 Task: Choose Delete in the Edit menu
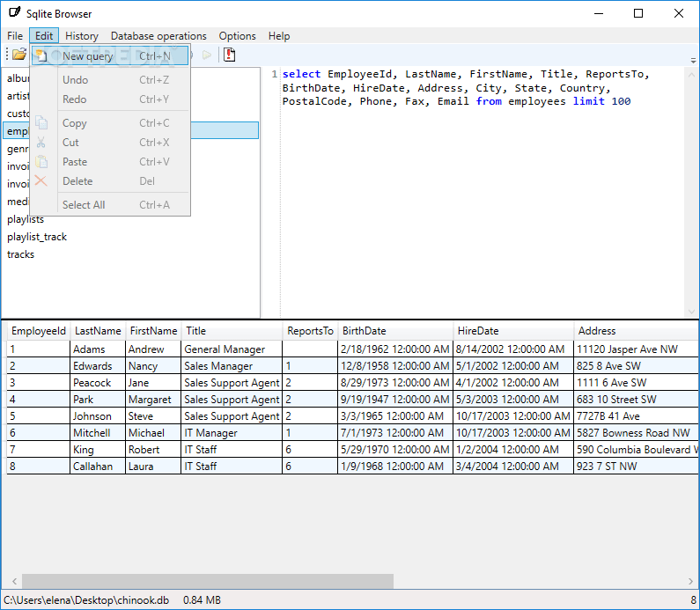pyautogui.click(x=110, y=181)
